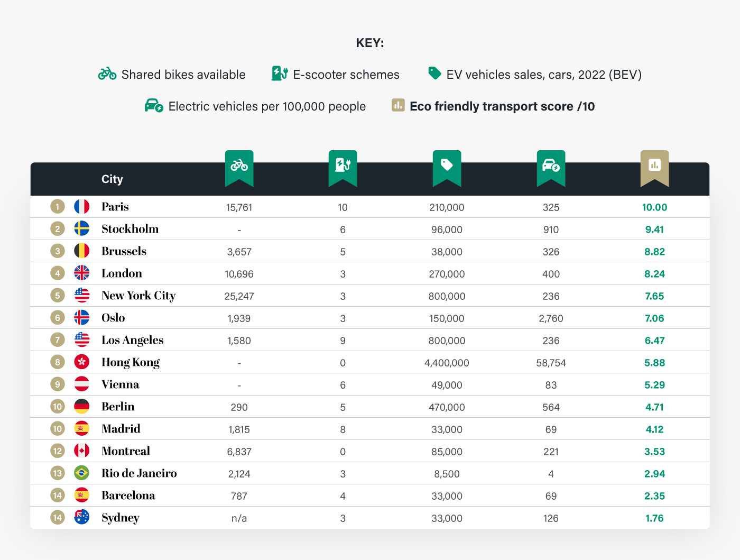Click the e-scooter schemes column header icon
The image size is (740, 560).
(x=343, y=166)
